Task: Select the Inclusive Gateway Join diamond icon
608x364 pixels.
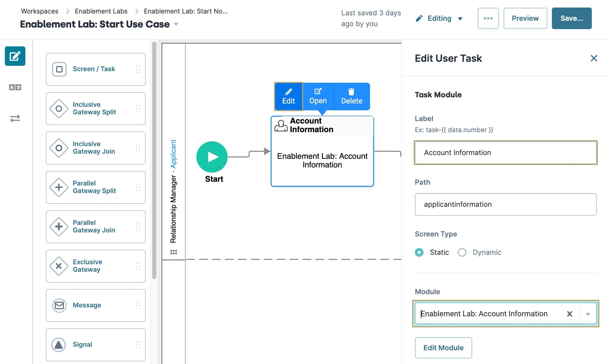Action: point(59,148)
